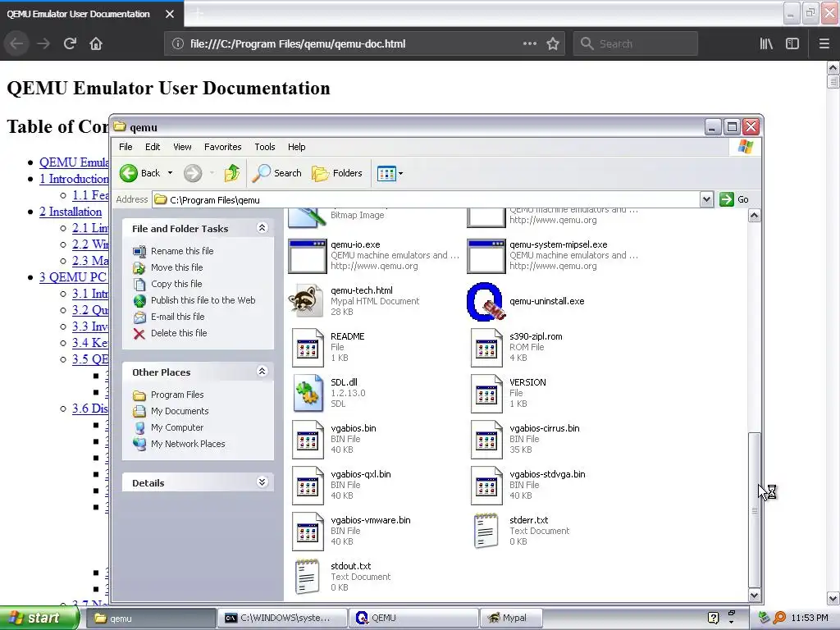Open the Explorer Search pane
This screenshot has width=840, height=630.
(x=277, y=173)
